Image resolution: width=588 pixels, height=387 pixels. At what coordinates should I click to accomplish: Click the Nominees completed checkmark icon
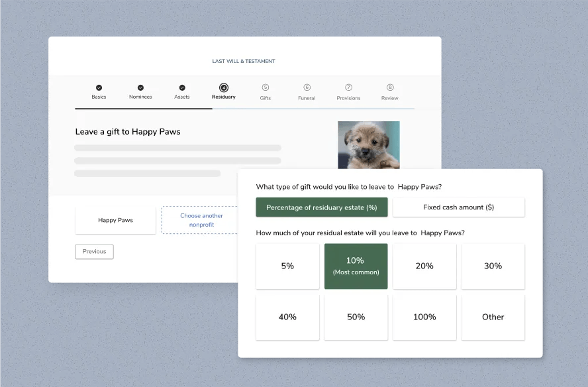pos(140,87)
